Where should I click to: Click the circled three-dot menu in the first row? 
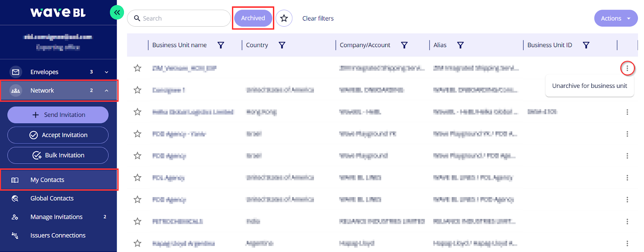(x=627, y=68)
